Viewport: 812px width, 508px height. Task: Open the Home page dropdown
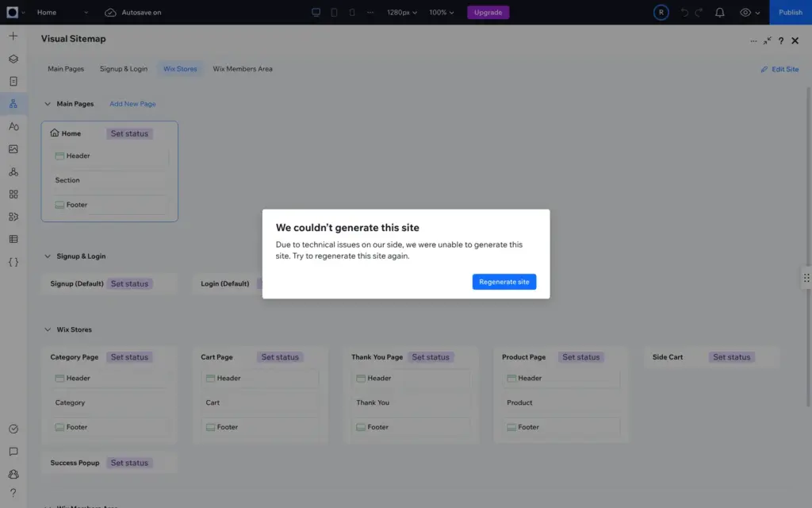tap(63, 13)
